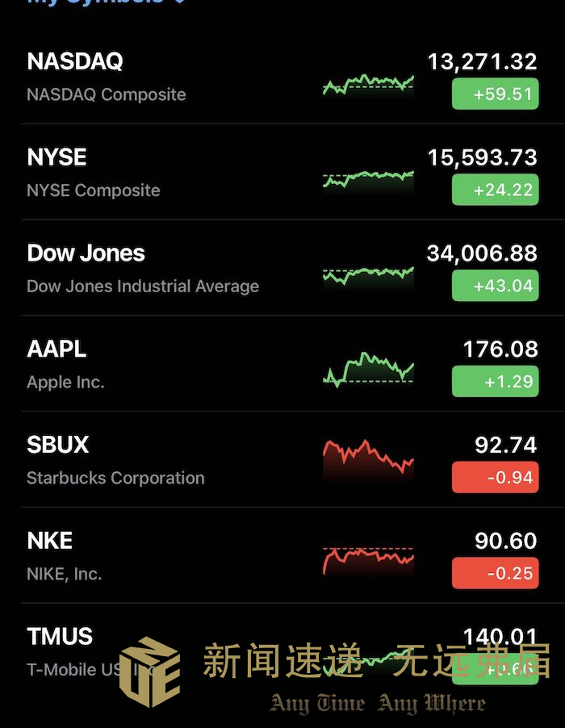This screenshot has height=728, width=565.
Task: Tap the NYSE sparkline chart
Action: 368,180
